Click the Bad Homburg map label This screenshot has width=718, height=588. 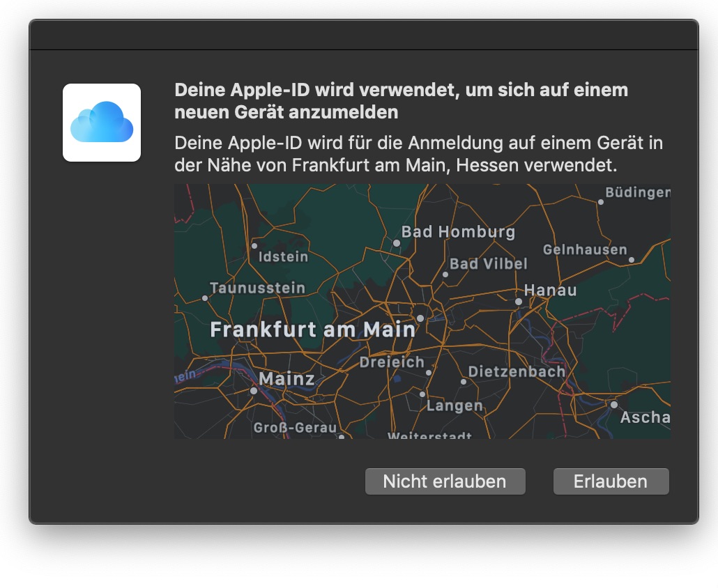458,232
